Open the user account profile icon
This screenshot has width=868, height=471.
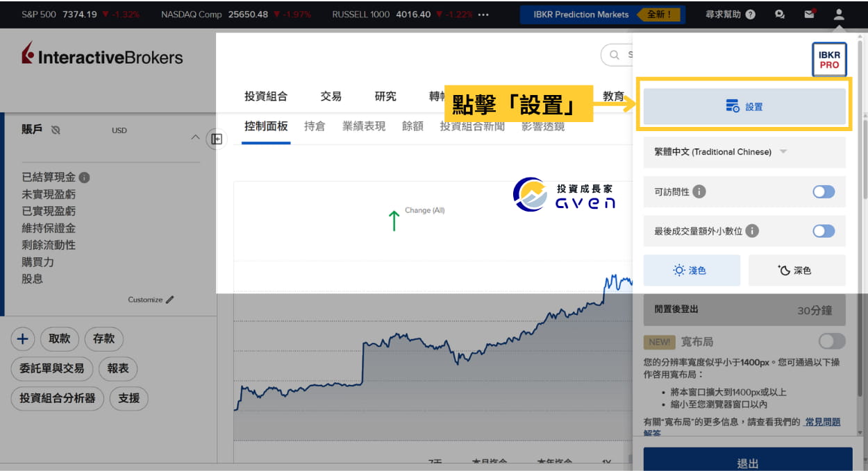click(838, 14)
